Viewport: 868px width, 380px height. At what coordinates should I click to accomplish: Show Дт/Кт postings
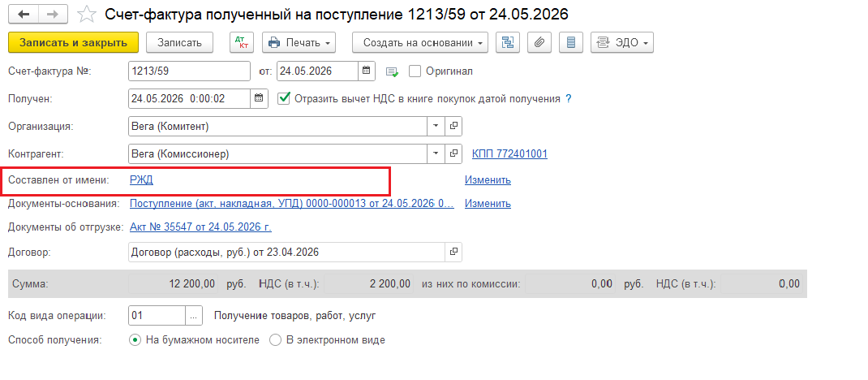241,43
